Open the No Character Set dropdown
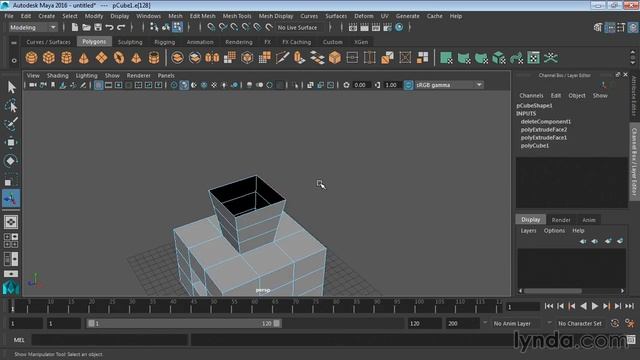This screenshot has height=360, width=640. pos(580,323)
